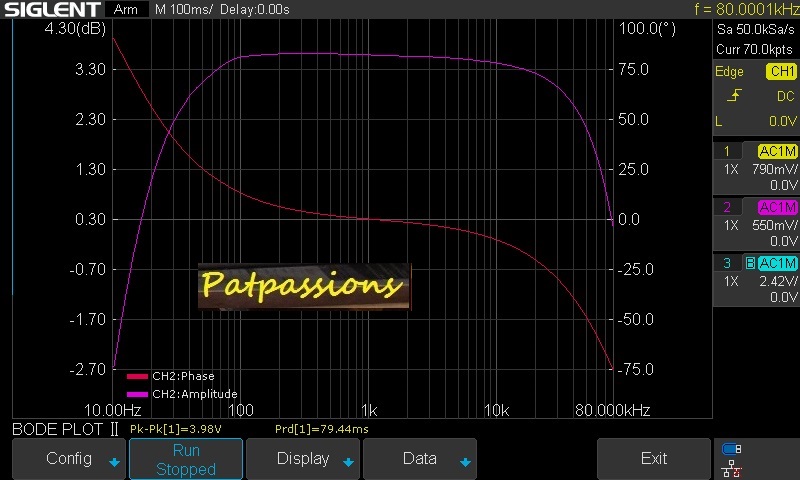The width and height of the screenshot is (800, 480).
Task: Toggle the Run Stopped button
Action: pyautogui.click(x=186, y=459)
